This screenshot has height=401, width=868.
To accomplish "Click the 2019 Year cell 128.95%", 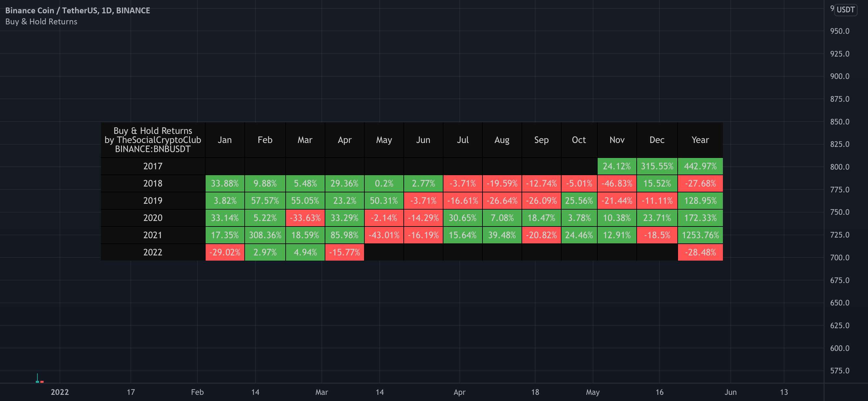I will tap(700, 201).
